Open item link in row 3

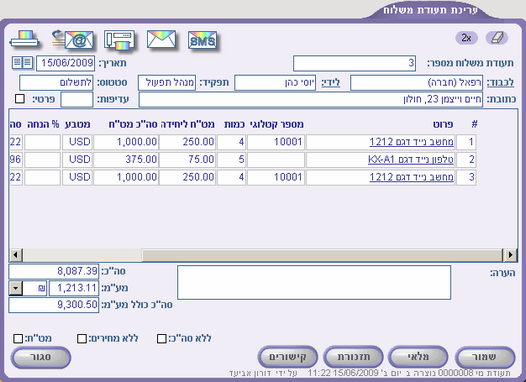click(x=412, y=177)
